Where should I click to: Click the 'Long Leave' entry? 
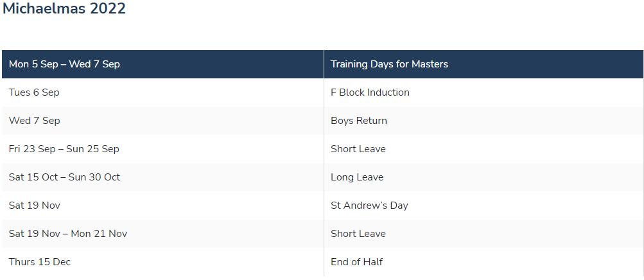point(357,177)
